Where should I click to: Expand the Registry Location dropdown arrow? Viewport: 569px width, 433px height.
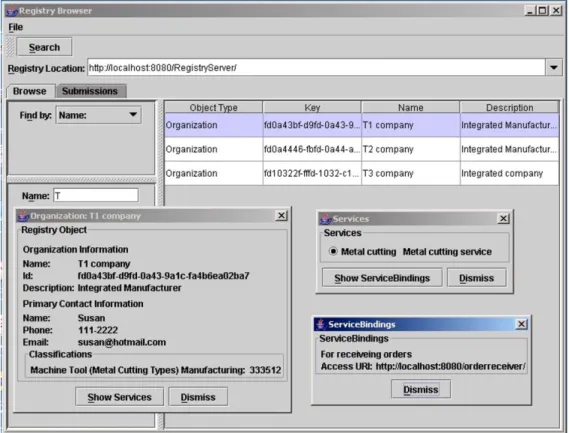[554, 68]
